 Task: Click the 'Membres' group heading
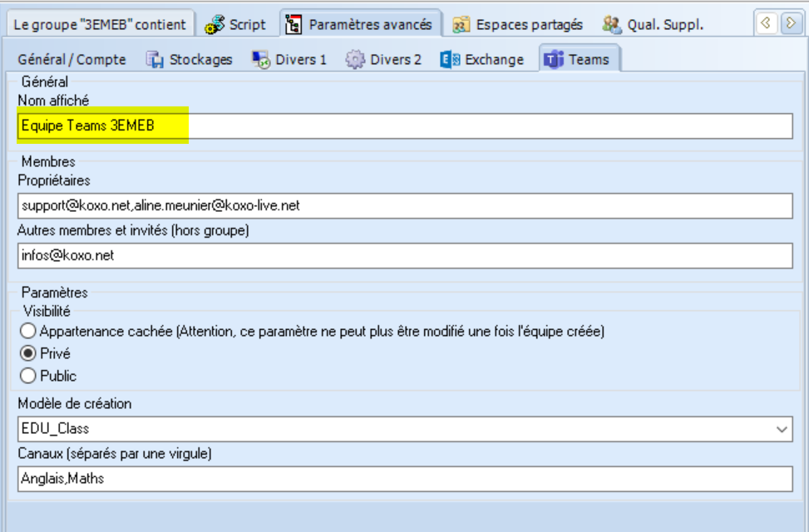pos(48,161)
